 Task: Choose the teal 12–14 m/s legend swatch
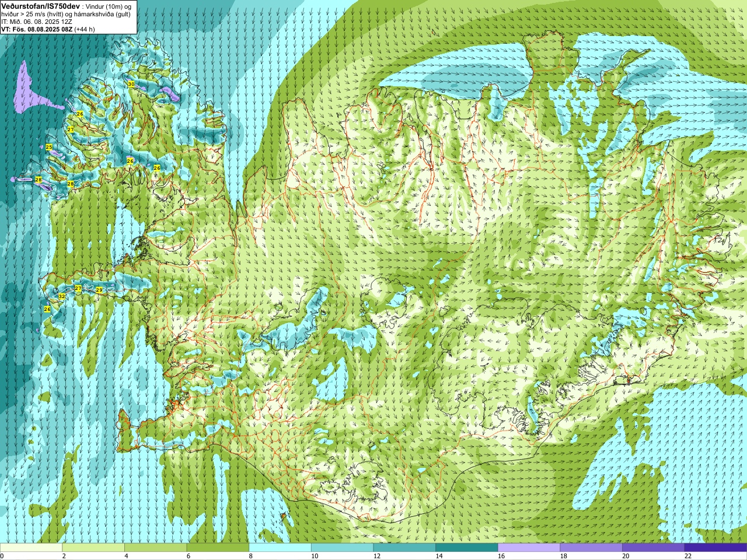click(404, 548)
